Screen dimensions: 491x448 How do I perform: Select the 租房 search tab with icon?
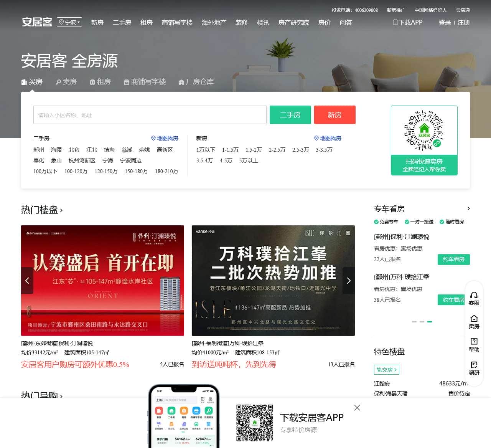click(100, 82)
